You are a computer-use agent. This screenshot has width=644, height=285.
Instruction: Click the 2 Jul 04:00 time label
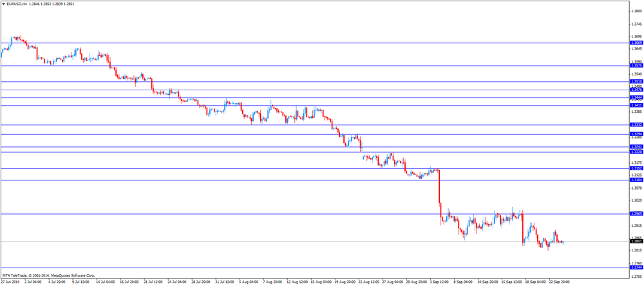click(32, 282)
